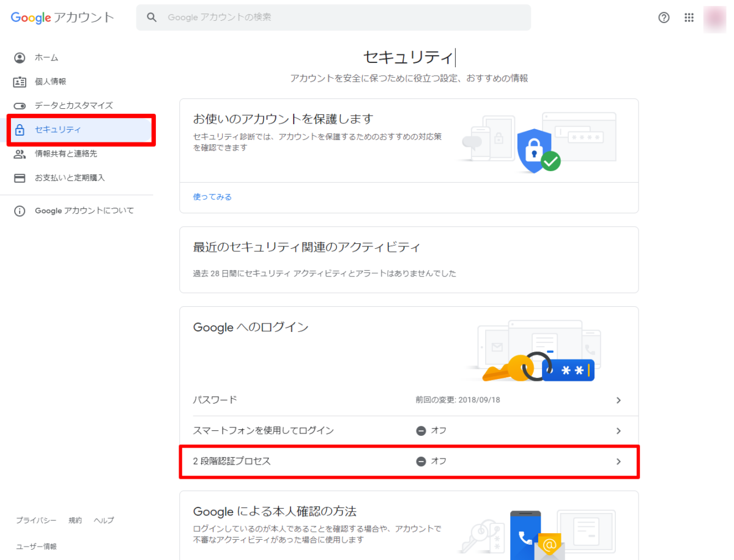Image resolution: width=734 pixels, height=560 pixels.
Task: Open the ユーザー情報 footer link
Action: pyautogui.click(x=36, y=547)
